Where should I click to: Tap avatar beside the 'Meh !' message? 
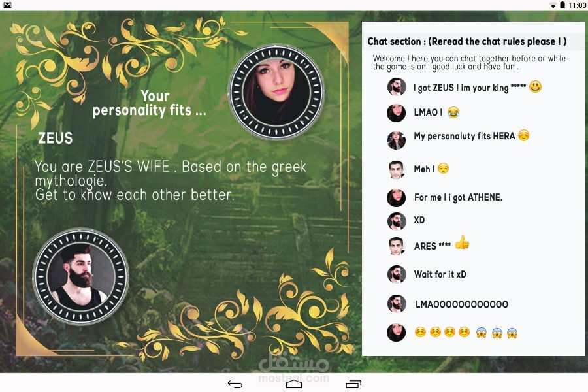(397, 169)
